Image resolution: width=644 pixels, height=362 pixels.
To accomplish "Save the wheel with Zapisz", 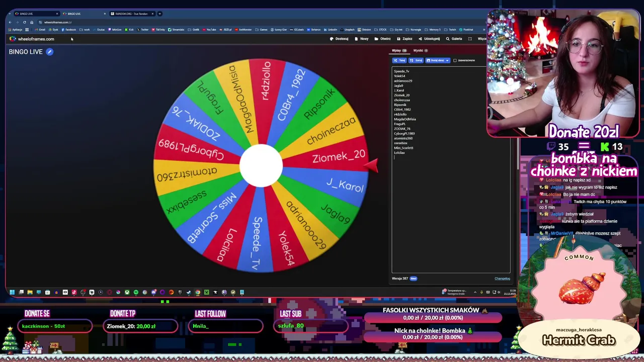I will pos(405,39).
